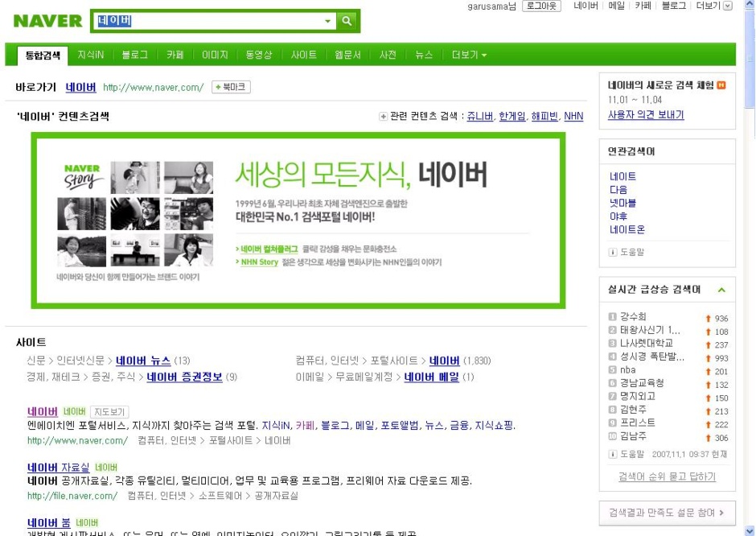
Task: Open the 포토앨범 link in 네이버 result description
Action: click(x=400, y=426)
